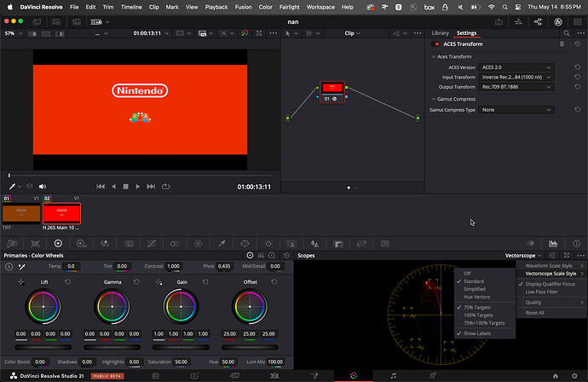Image resolution: width=588 pixels, height=382 pixels.
Task: Open the Power Window palette
Action: [x=245, y=244]
